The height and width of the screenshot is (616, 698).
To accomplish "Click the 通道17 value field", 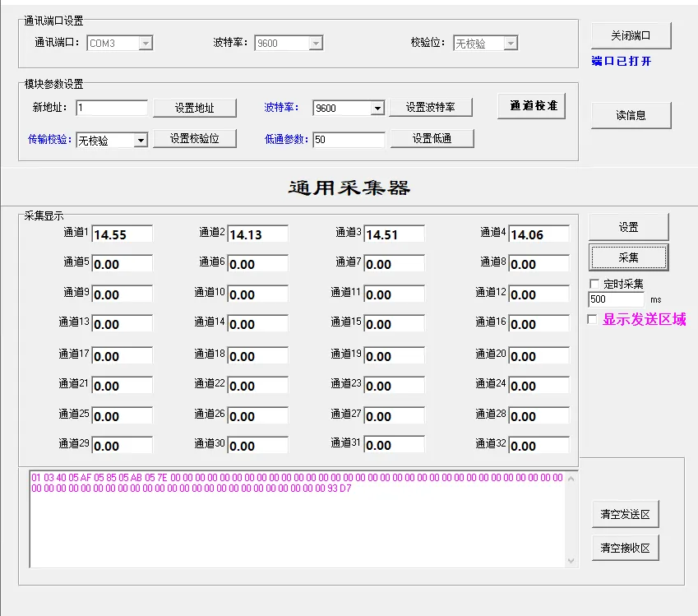I will [122, 356].
